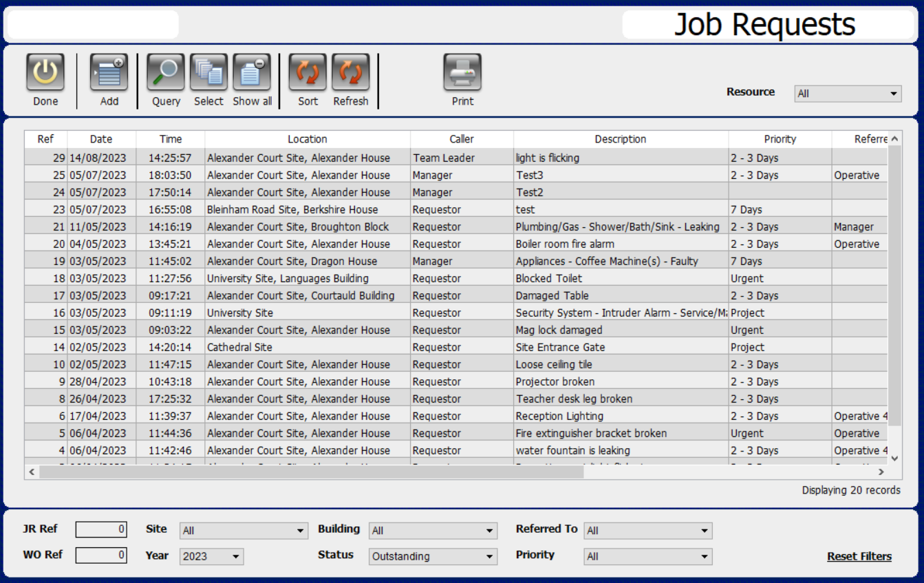924x583 pixels.
Task: Select the 'Fire extinguisher bracket broken' row
Action: click(x=456, y=433)
